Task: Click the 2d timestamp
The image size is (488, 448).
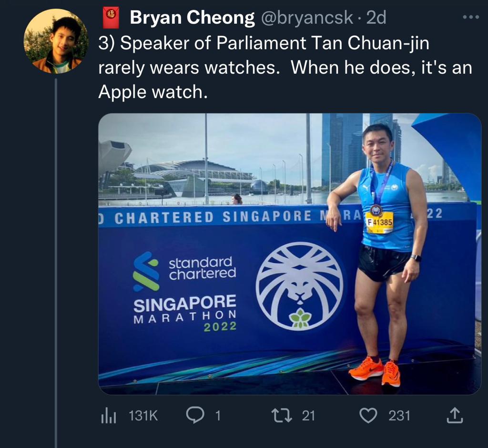Action: click(376, 18)
